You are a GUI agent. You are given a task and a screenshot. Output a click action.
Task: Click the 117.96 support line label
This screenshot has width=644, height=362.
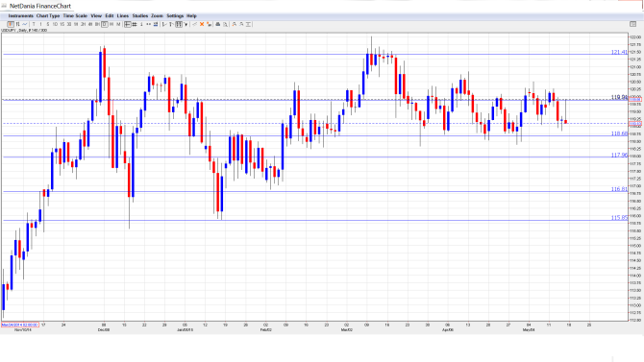point(619,155)
